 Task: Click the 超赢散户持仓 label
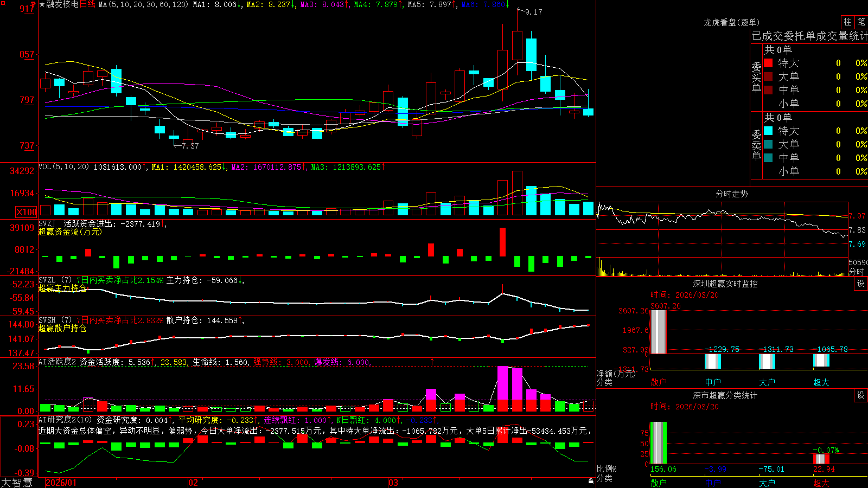(x=62, y=328)
